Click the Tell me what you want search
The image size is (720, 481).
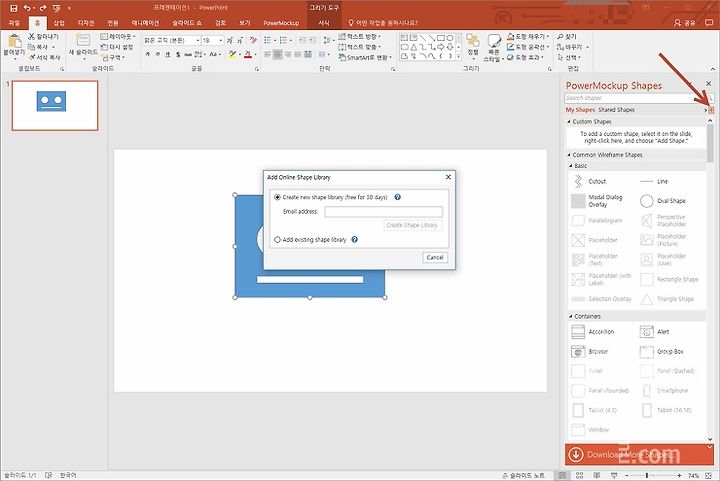pos(383,22)
